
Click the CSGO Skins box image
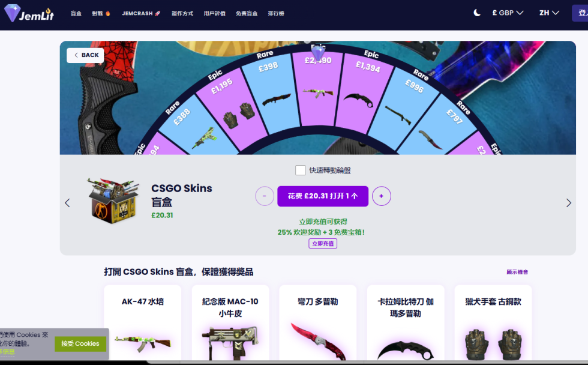(x=113, y=201)
